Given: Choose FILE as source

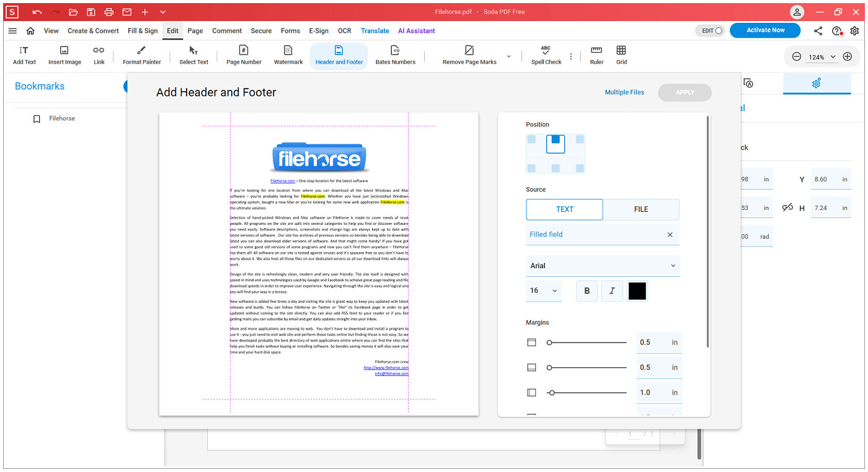Looking at the screenshot, I should pos(641,209).
